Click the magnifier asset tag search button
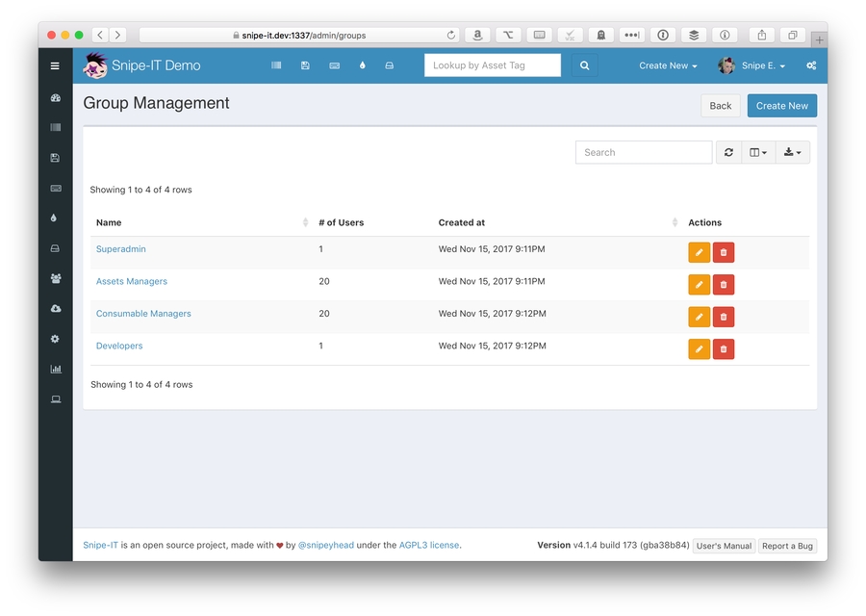This screenshot has height=616, width=866. pyautogui.click(x=584, y=65)
